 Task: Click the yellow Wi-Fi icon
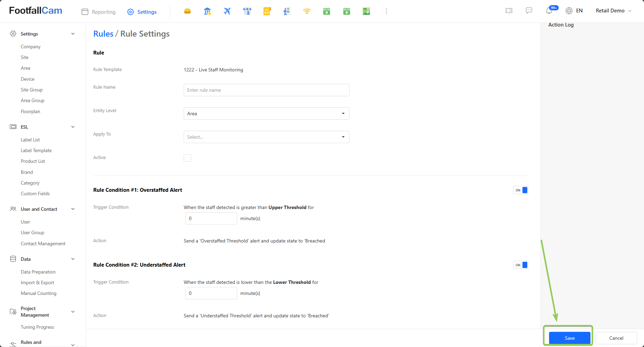point(307,11)
